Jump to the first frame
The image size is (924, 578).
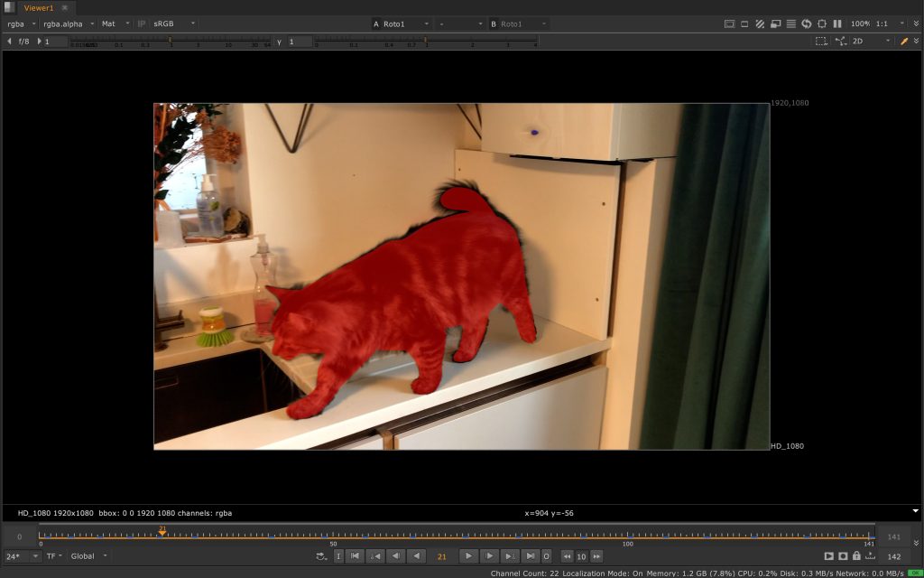pyautogui.click(x=356, y=556)
